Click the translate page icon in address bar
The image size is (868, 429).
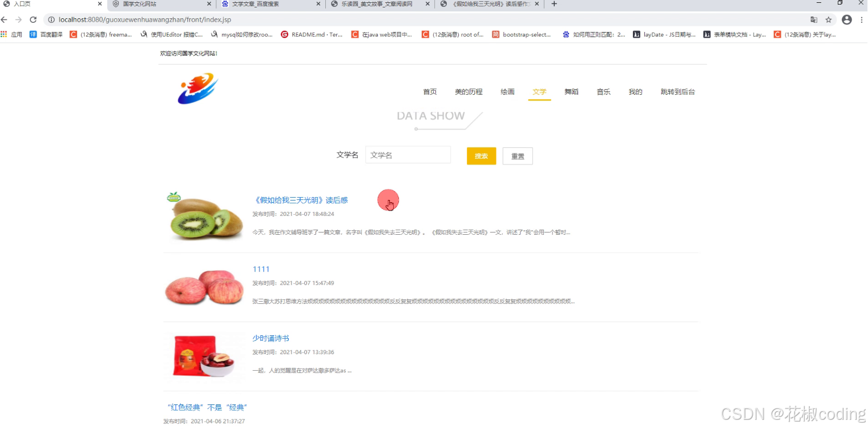pyautogui.click(x=814, y=19)
